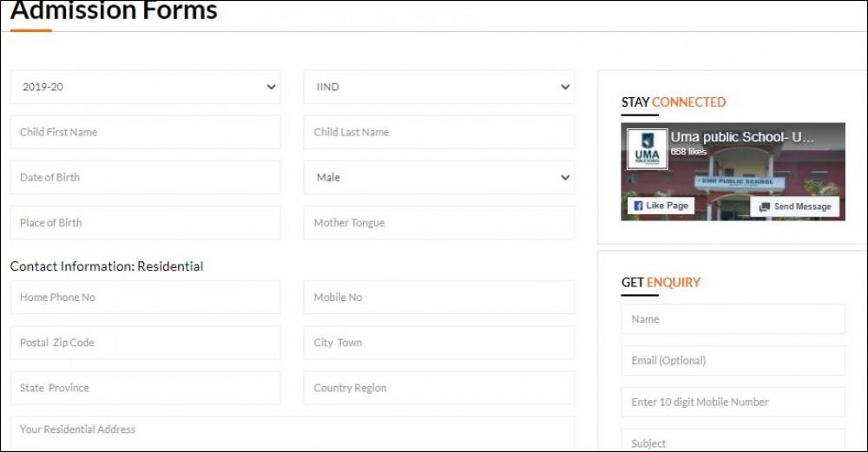
Task: Focus the Child First Name field
Action: (145, 132)
